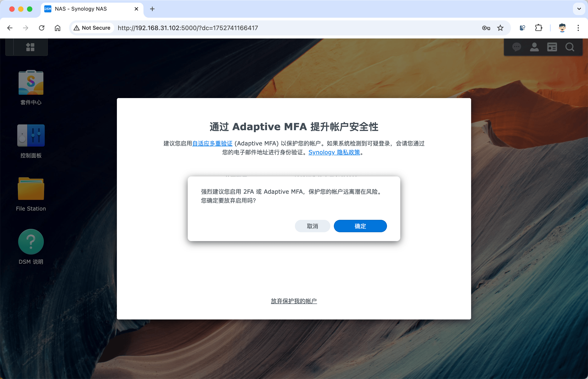Open DSM notifications chat bubble icon

click(x=516, y=47)
